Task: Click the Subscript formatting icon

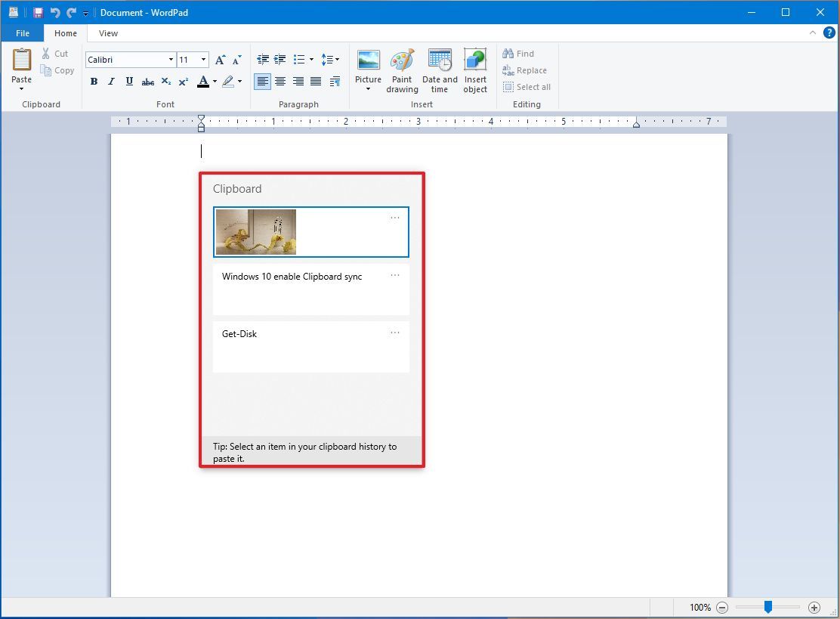Action: point(165,81)
